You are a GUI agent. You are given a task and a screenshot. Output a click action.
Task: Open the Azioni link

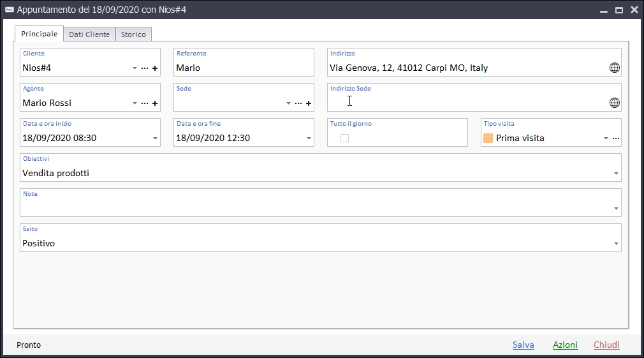[565, 345]
